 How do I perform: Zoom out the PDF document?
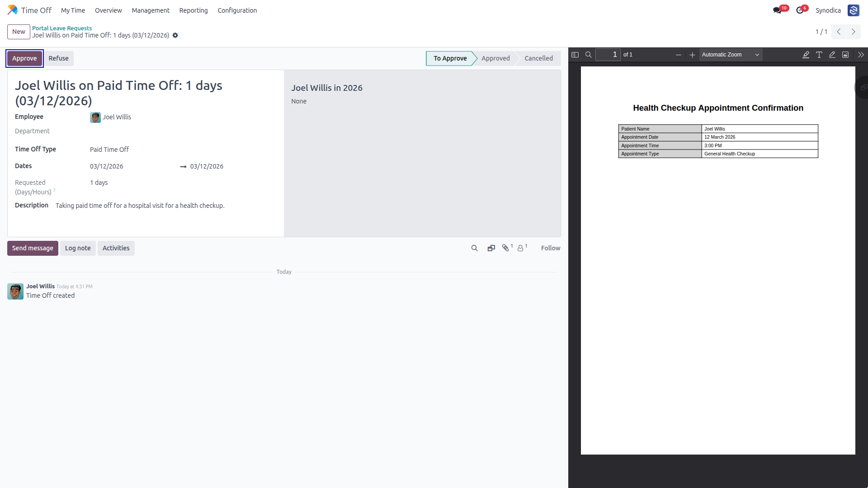(x=679, y=55)
